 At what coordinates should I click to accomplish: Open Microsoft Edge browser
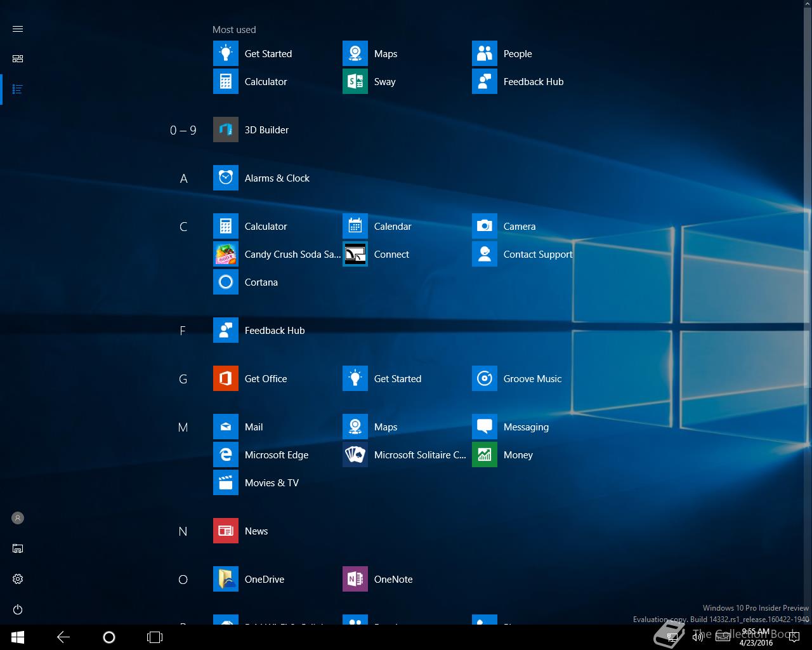tap(277, 455)
